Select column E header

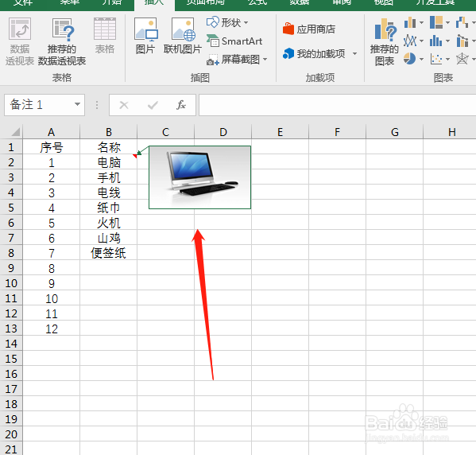[x=280, y=132]
